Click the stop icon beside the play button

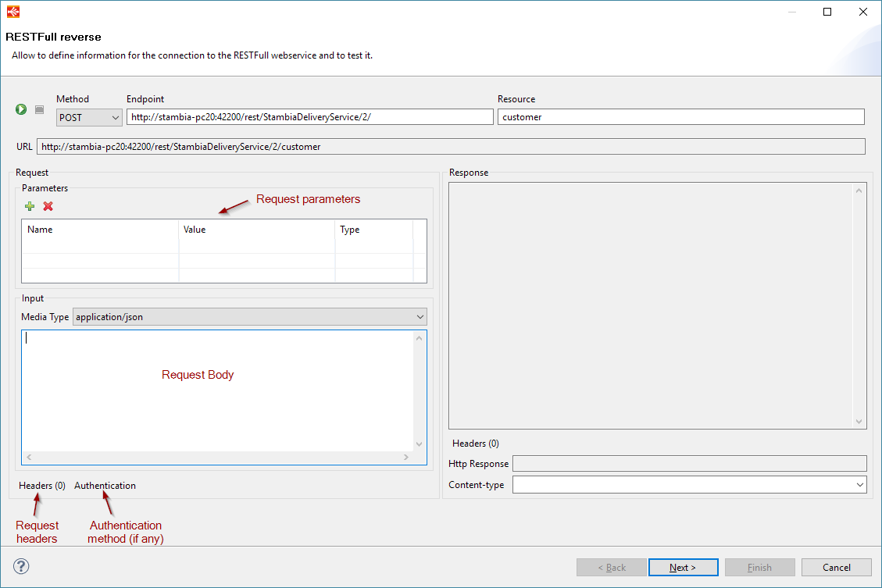(39, 109)
